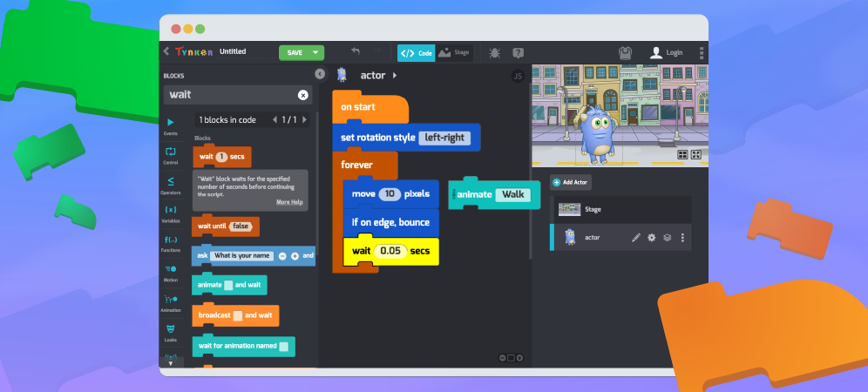Select broadcast and wait block

pos(235,315)
